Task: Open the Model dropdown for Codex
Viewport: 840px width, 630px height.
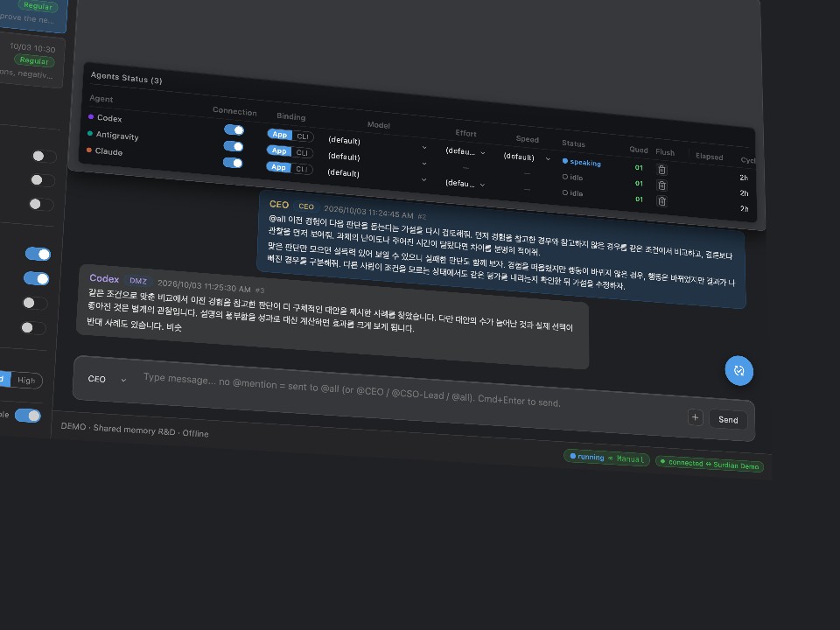Action: 377,143
